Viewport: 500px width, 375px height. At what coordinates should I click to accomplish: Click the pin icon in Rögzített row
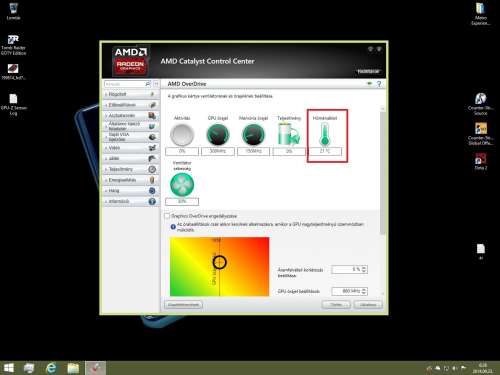152,94
